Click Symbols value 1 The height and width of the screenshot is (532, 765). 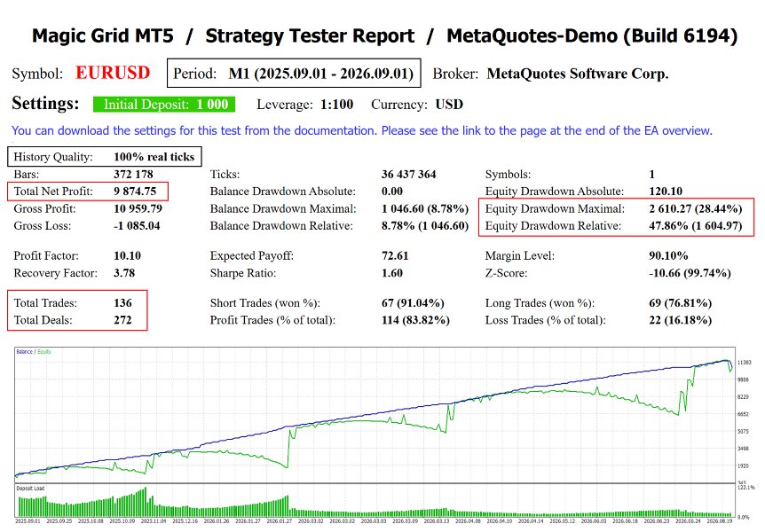pos(651,174)
